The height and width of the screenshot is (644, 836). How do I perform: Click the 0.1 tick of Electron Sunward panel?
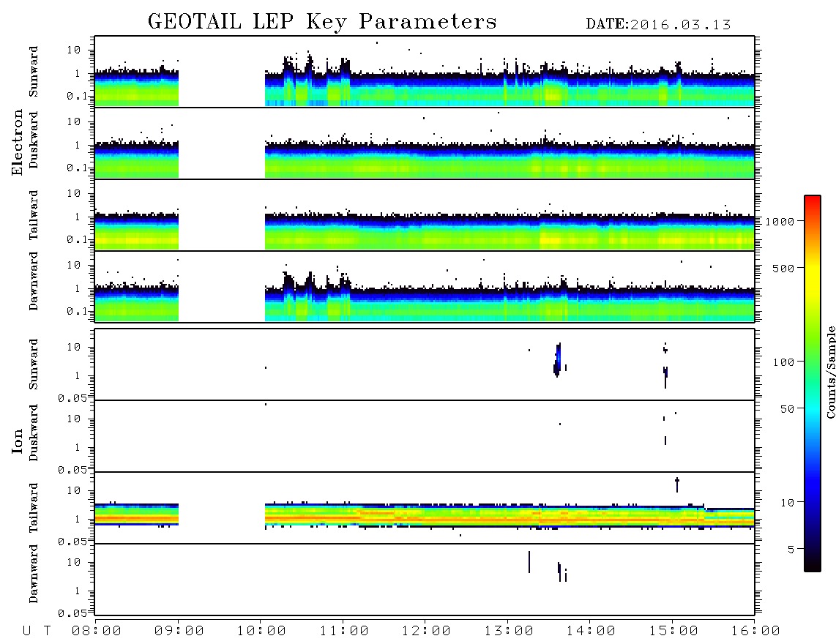point(77,96)
